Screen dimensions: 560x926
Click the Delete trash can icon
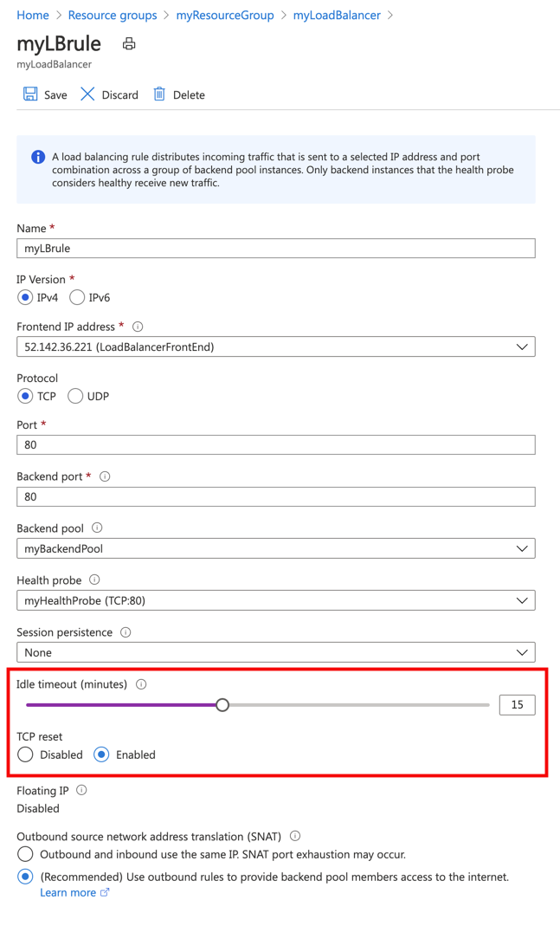coord(159,94)
